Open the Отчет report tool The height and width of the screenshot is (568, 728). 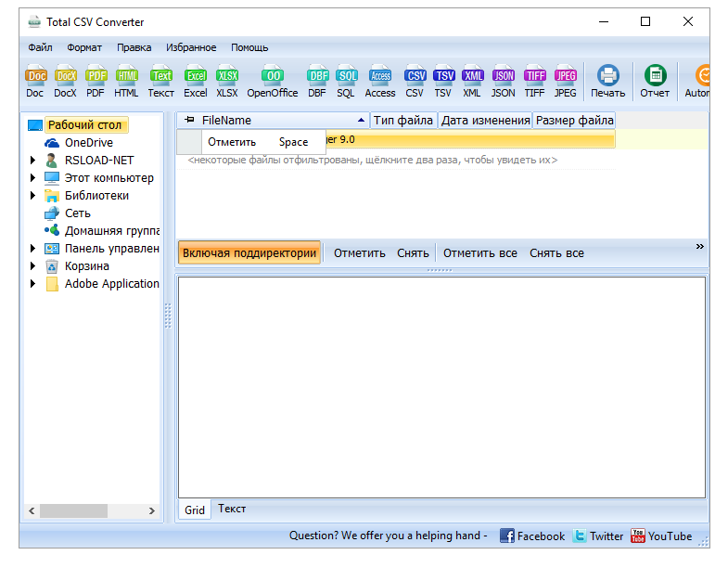tap(655, 82)
